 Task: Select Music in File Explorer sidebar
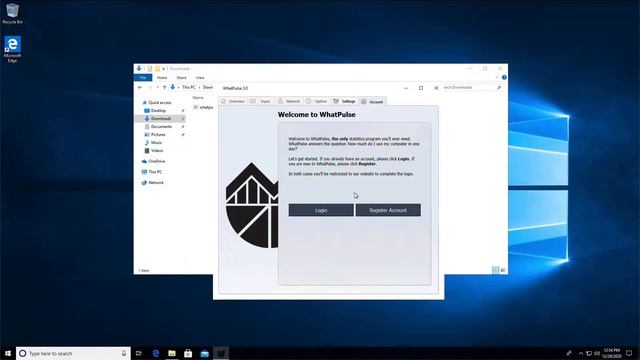tap(156, 142)
